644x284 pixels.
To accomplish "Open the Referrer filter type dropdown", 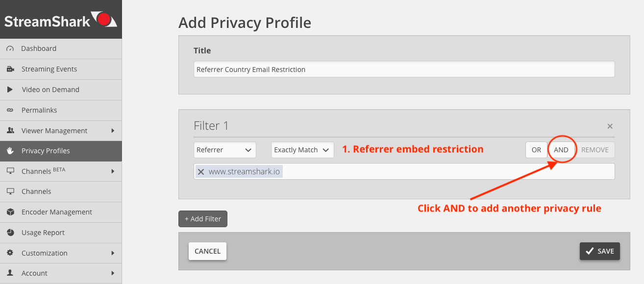I will (x=225, y=150).
